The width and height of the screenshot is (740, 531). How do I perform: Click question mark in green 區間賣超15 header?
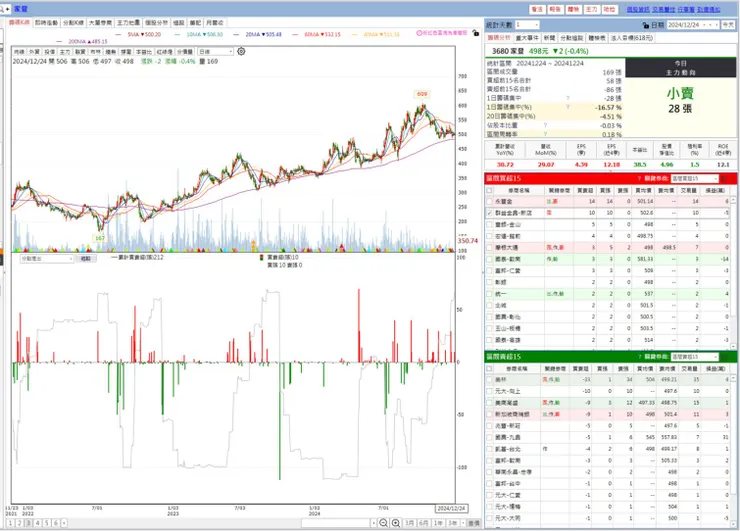639,357
